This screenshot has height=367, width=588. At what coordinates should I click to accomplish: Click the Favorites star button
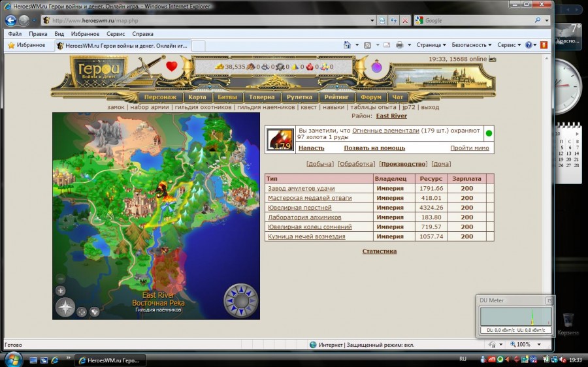click(x=27, y=45)
